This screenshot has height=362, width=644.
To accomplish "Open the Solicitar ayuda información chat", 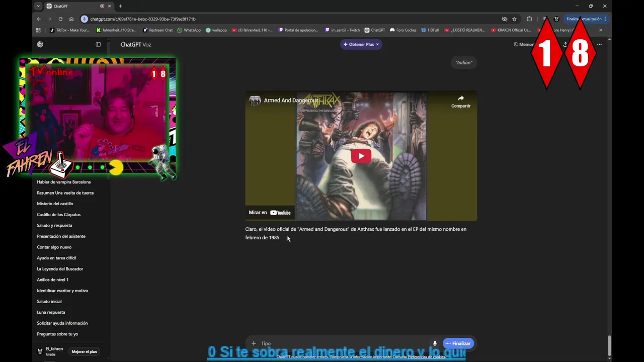I will [x=62, y=323].
